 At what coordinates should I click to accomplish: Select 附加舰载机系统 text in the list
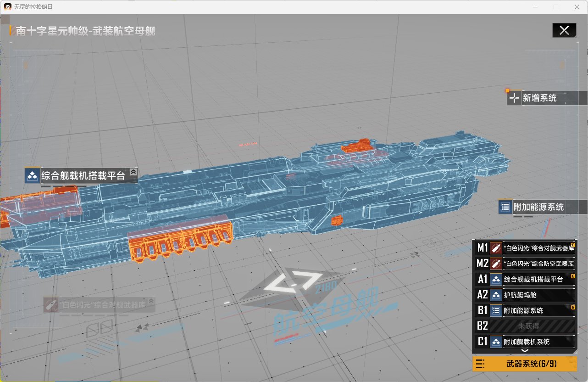(527, 342)
